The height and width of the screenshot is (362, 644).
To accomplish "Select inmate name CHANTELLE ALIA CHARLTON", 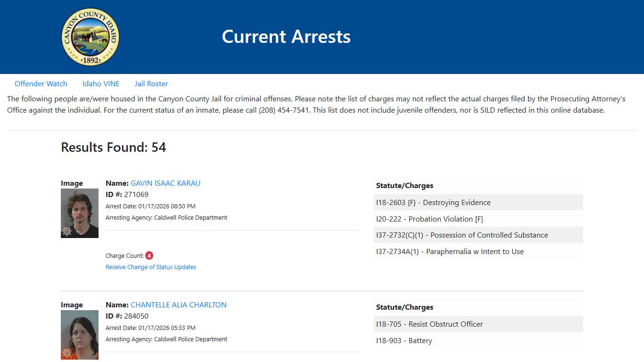I will (179, 304).
